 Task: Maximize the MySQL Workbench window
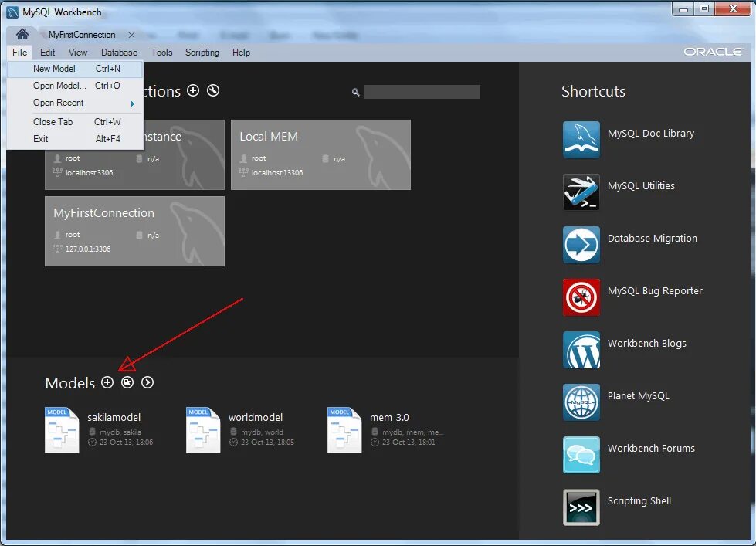pyautogui.click(x=704, y=8)
